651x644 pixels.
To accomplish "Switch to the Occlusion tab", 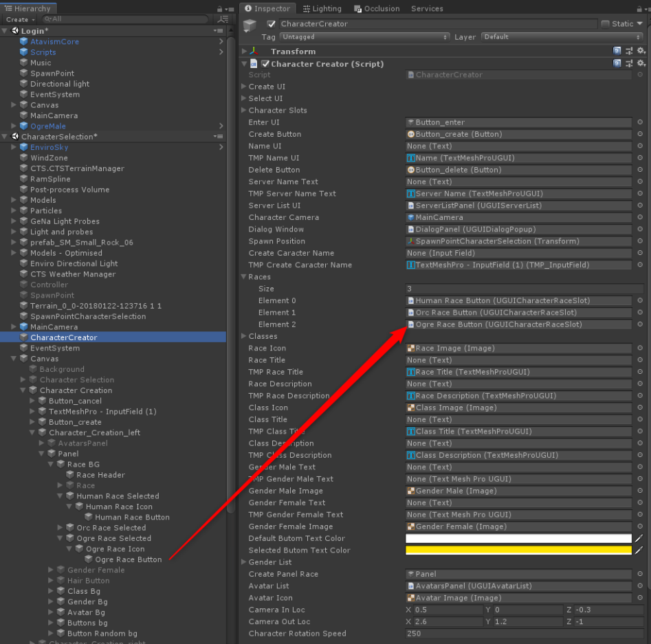I will [377, 8].
